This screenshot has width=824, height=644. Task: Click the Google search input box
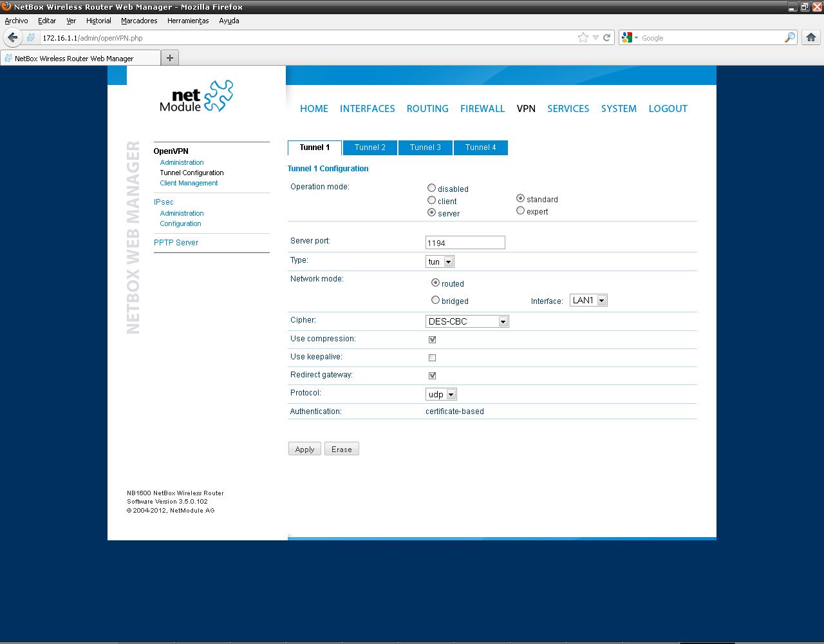711,38
